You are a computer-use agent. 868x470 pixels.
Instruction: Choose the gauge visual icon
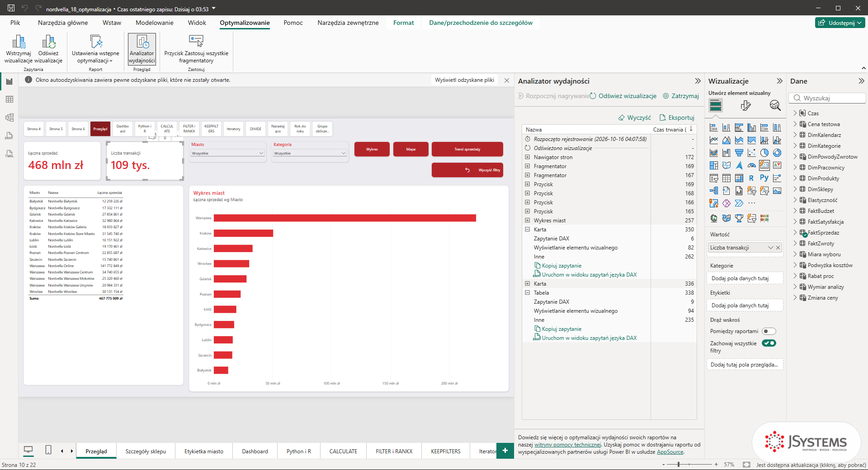point(751,165)
